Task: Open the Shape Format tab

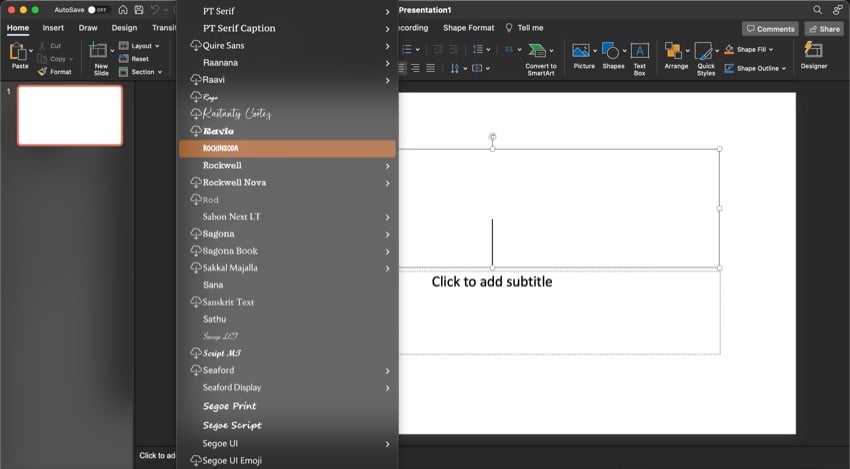Action: [x=468, y=28]
